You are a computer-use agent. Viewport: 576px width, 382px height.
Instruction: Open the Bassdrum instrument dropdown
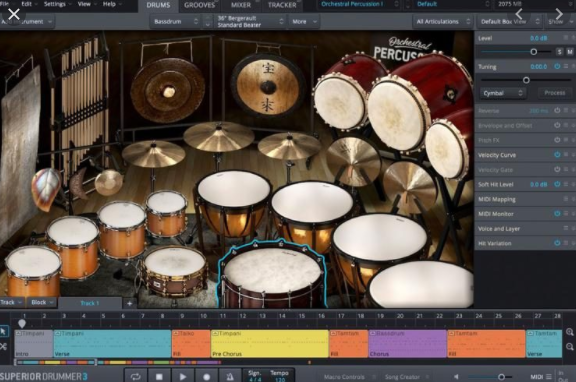[176, 22]
